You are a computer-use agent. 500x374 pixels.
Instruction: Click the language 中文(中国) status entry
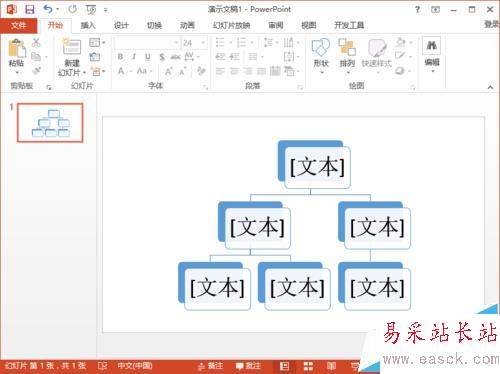coord(135,366)
